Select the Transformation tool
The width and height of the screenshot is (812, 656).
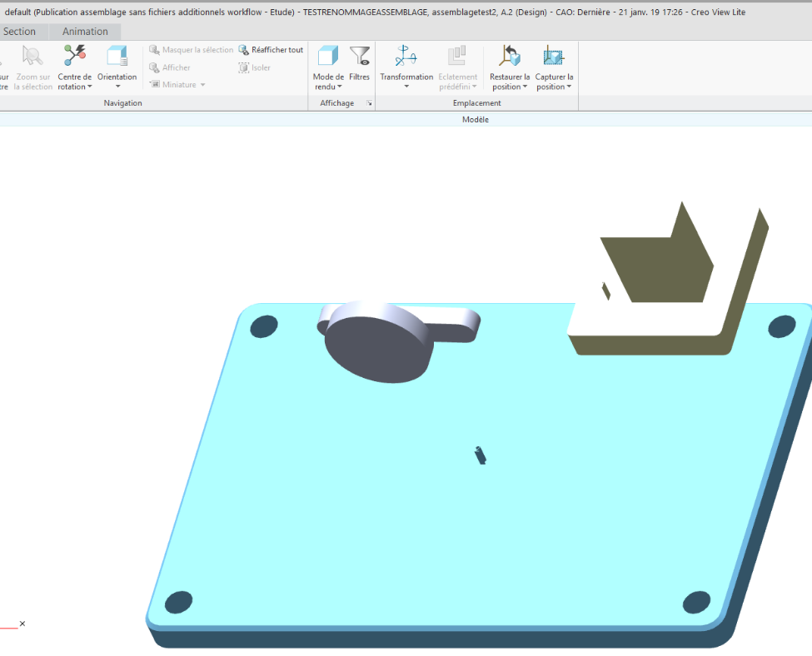click(406, 55)
